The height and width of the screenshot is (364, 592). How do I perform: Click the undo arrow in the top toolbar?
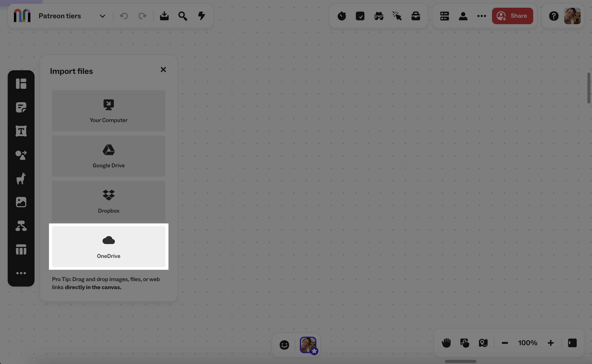[124, 16]
